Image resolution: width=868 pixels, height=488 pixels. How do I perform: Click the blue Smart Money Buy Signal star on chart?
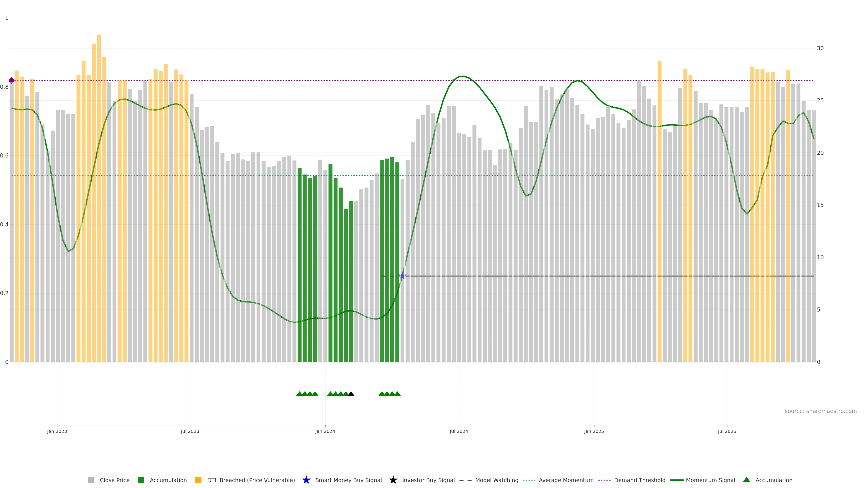tap(402, 276)
